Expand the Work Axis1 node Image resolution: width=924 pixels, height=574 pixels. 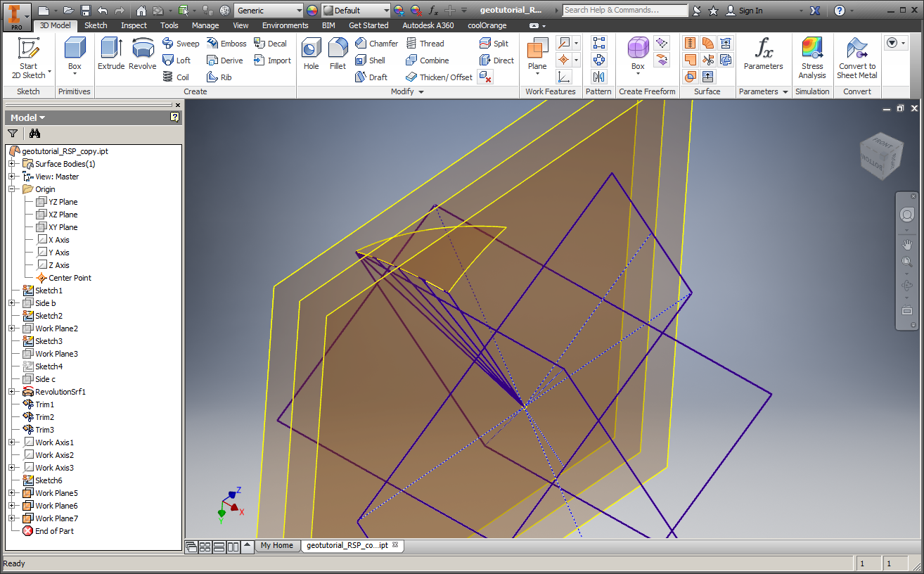(12, 442)
